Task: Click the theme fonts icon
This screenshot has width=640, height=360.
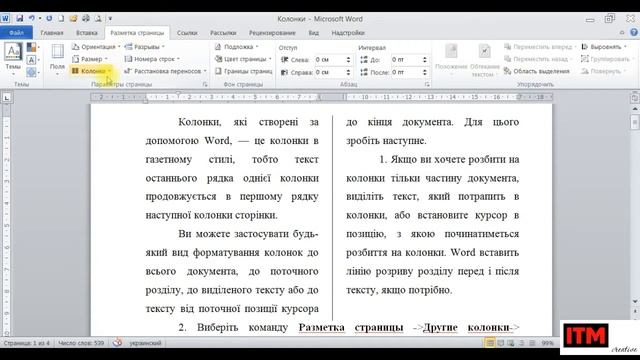Action: click(32, 60)
